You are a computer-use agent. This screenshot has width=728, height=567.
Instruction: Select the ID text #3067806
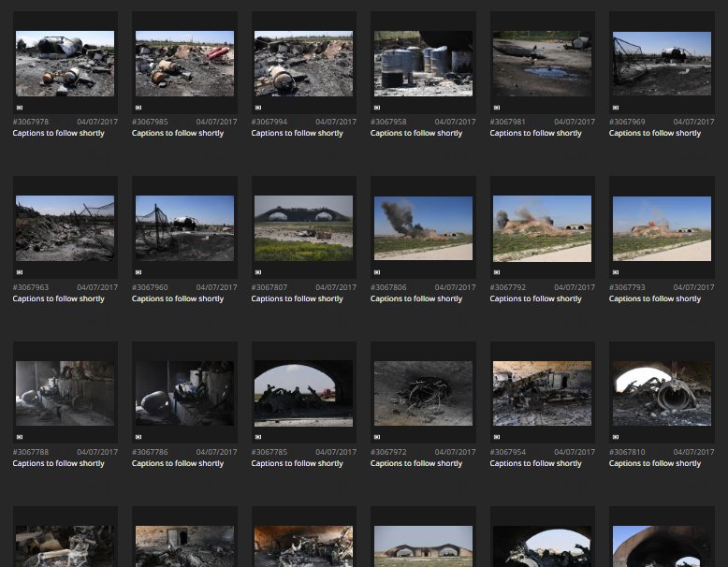coord(388,287)
